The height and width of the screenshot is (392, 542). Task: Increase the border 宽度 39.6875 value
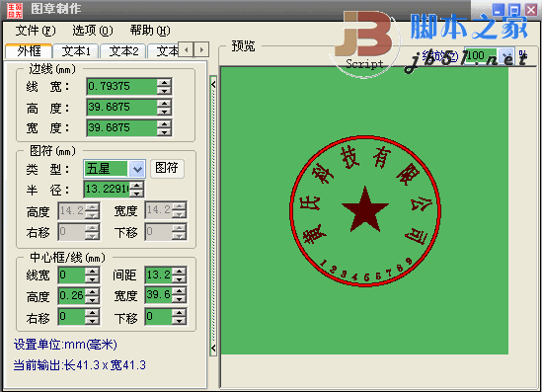(164, 124)
